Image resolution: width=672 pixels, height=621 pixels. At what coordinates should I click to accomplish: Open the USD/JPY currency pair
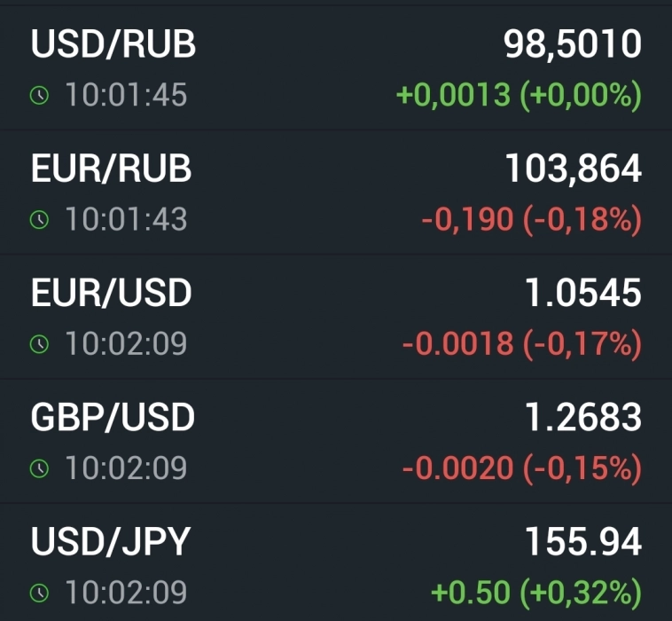(x=111, y=541)
